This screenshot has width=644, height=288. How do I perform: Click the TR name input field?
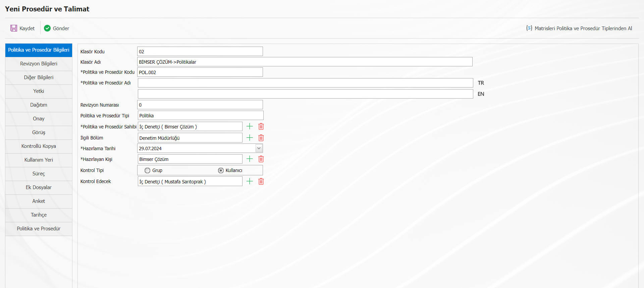305,83
